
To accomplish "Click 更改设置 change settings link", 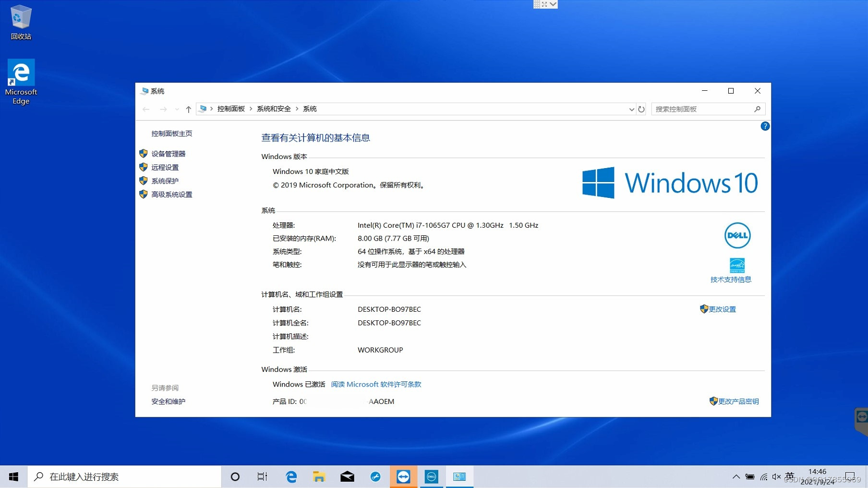I will (x=722, y=309).
